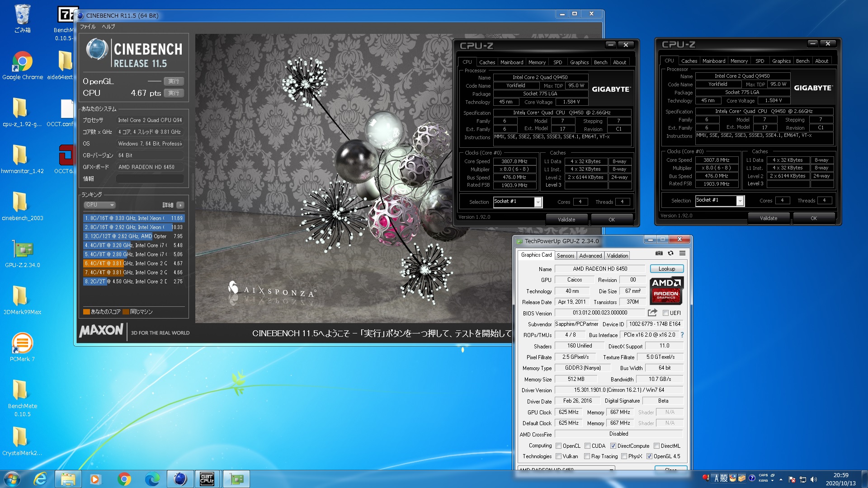Open the 3DMark99Max desktop folder
The image size is (868, 488).
point(22,300)
